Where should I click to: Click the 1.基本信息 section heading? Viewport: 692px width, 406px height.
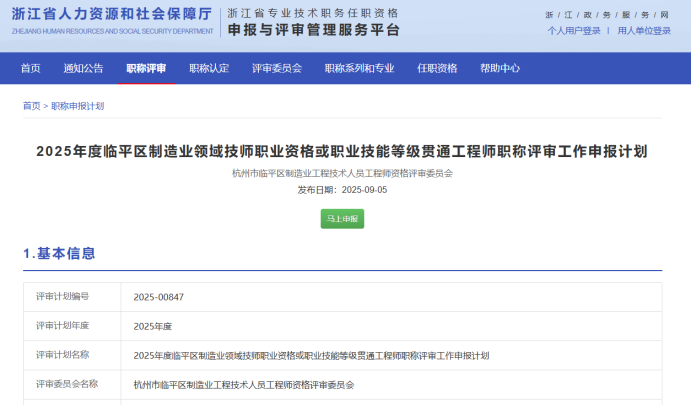60,253
